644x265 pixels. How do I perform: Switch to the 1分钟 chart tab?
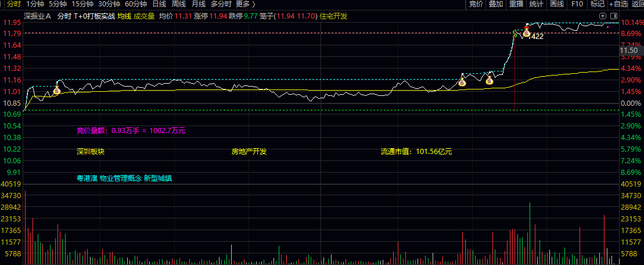pyautogui.click(x=34, y=4)
